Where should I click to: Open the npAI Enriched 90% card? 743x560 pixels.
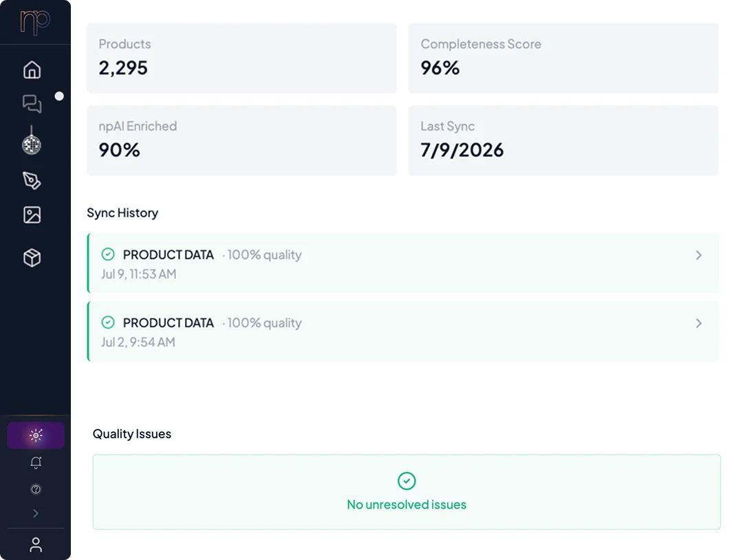point(241,140)
